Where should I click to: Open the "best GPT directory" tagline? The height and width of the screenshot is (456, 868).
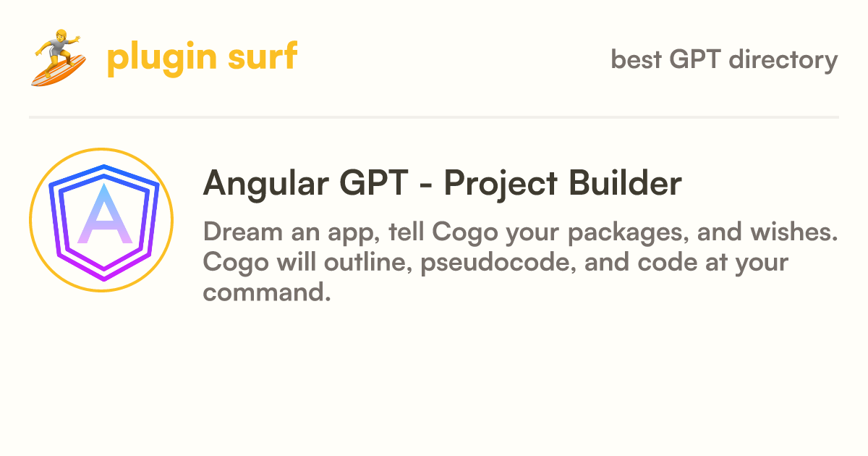click(x=724, y=60)
